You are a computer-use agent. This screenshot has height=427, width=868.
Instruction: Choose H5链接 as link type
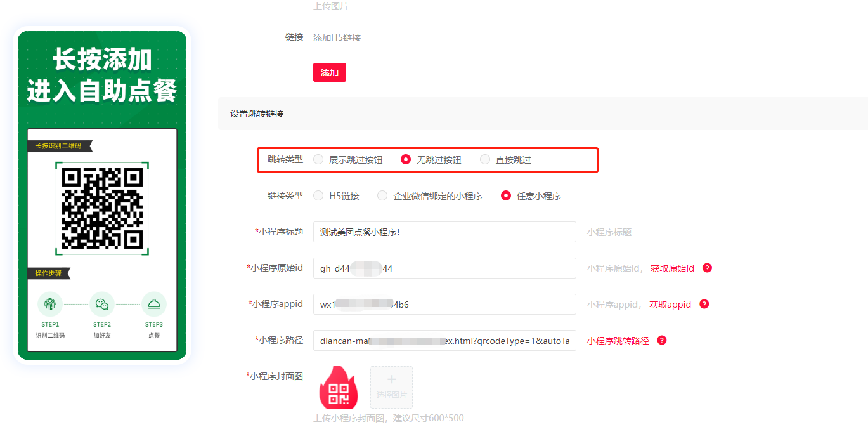(318, 196)
